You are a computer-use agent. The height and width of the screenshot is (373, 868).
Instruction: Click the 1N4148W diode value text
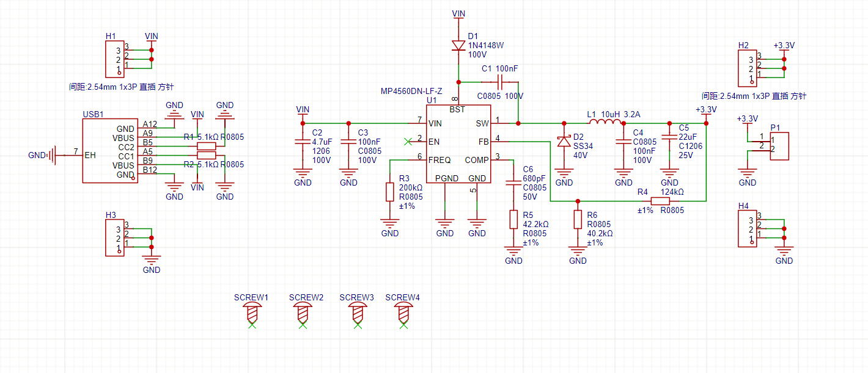pyautogui.click(x=486, y=45)
